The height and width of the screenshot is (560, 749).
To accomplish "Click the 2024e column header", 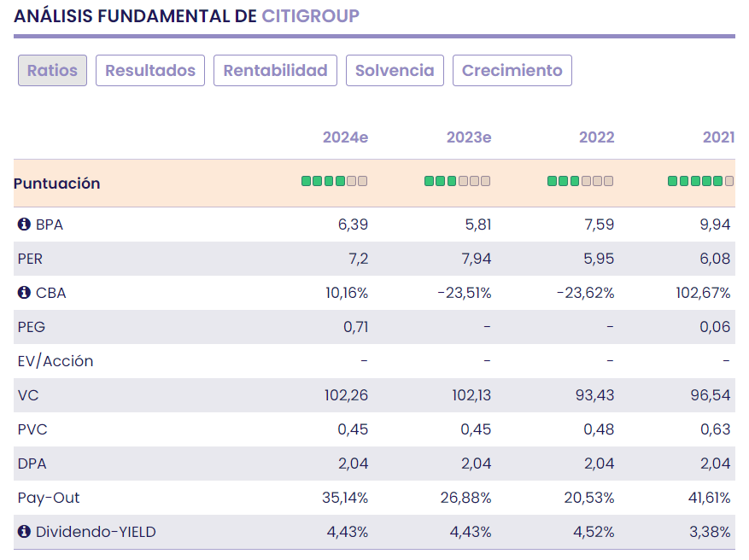I will click(345, 137).
